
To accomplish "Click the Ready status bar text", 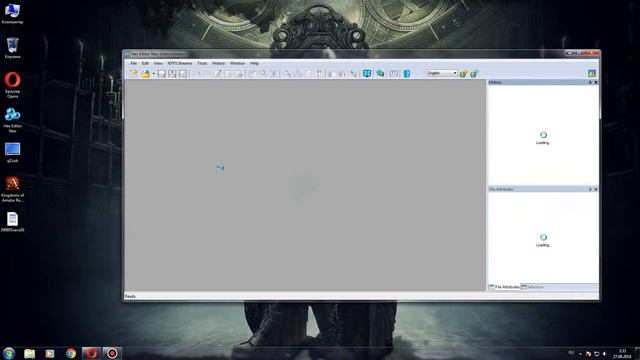I will [130, 296].
